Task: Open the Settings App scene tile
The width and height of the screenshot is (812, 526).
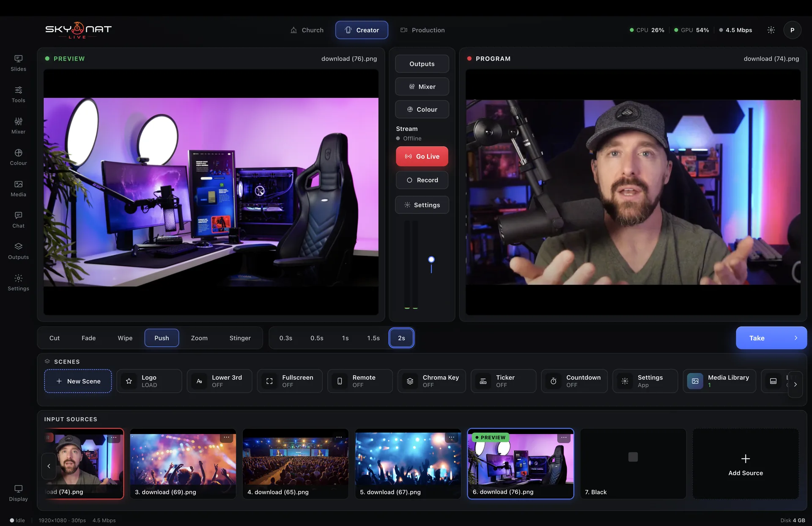Action: pyautogui.click(x=645, y=381)
